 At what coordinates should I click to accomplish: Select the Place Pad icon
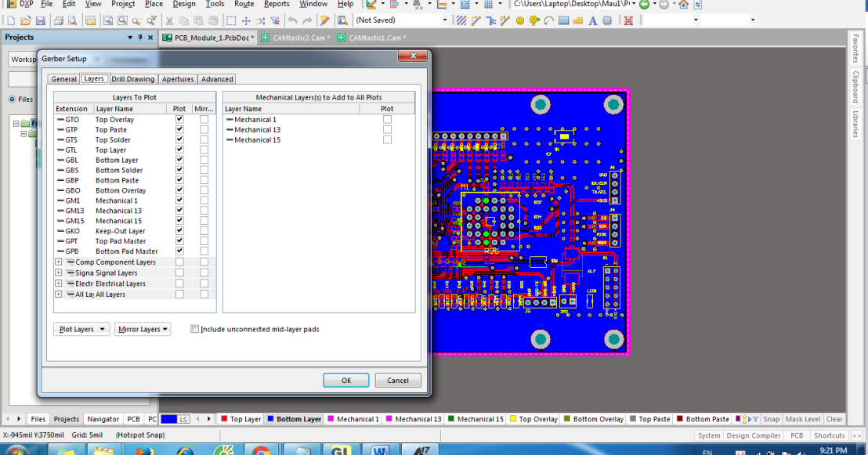(x=520, y=20)
